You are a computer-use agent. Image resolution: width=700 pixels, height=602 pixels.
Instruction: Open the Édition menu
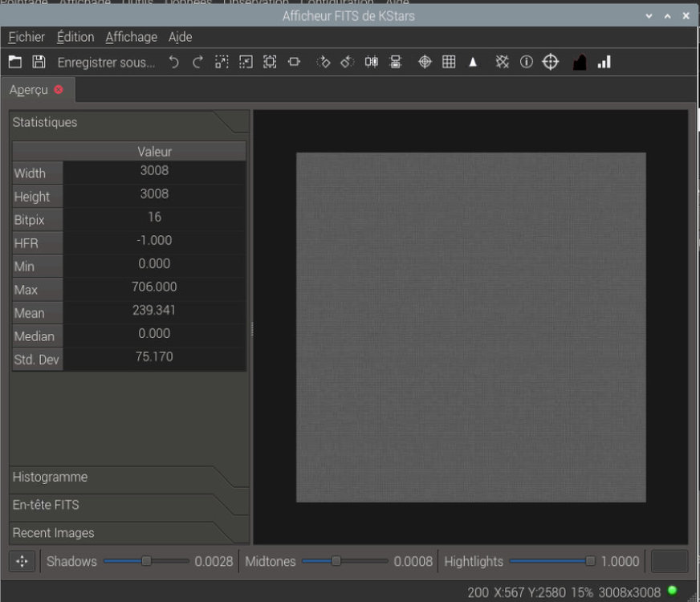pyautogui.click(x=75, y=37)
